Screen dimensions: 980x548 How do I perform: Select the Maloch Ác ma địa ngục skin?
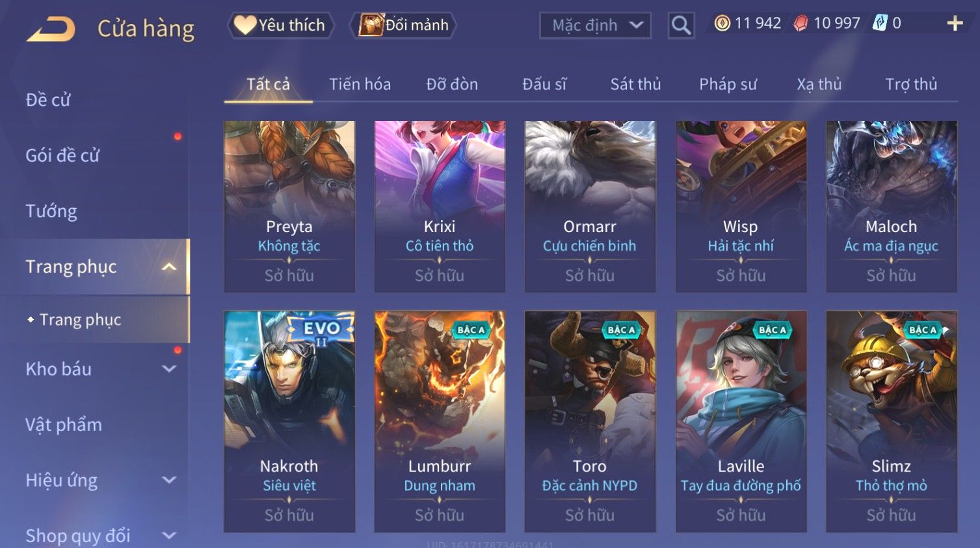[891, 206]
